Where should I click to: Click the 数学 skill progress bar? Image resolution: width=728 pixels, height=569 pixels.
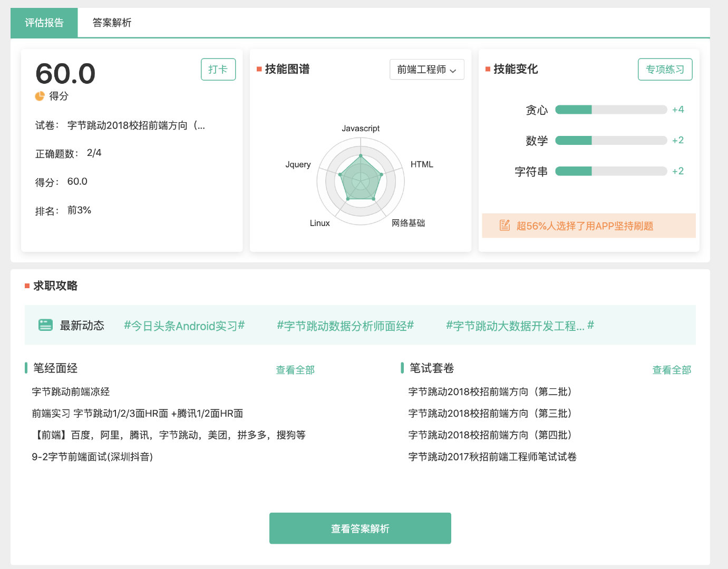(611, 140)
